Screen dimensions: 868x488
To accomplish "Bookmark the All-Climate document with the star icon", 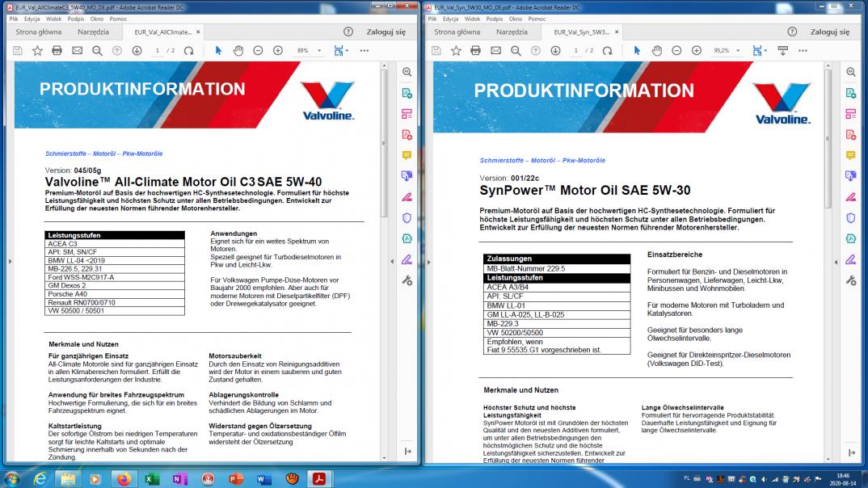I will 37,51.
